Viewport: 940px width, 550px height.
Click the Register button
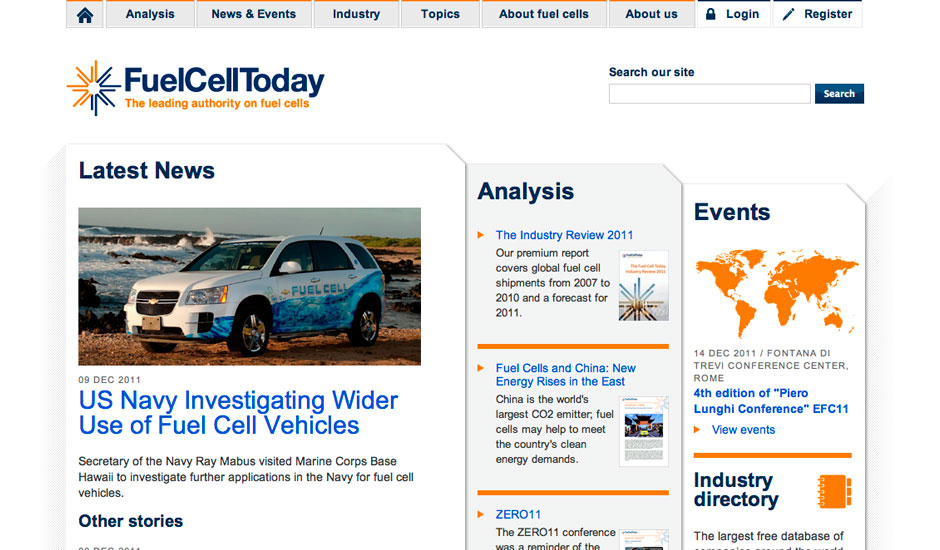[x=818, y=14]
